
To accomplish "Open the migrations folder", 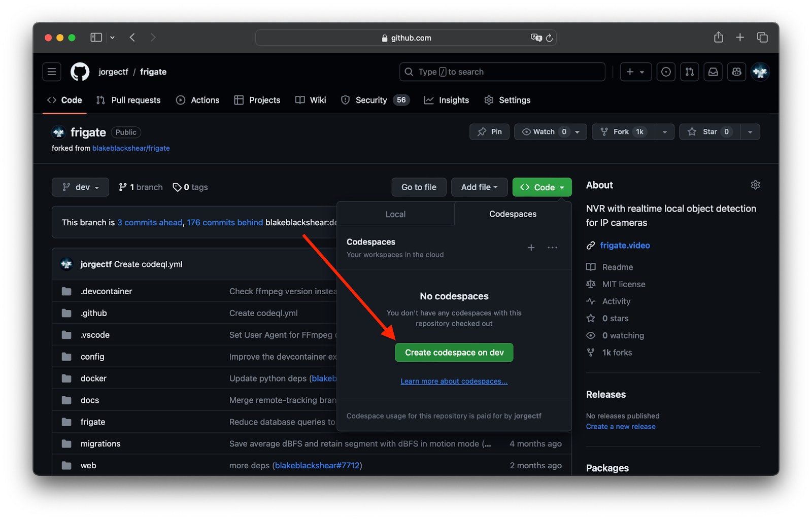I will click(x=100, y=444).
